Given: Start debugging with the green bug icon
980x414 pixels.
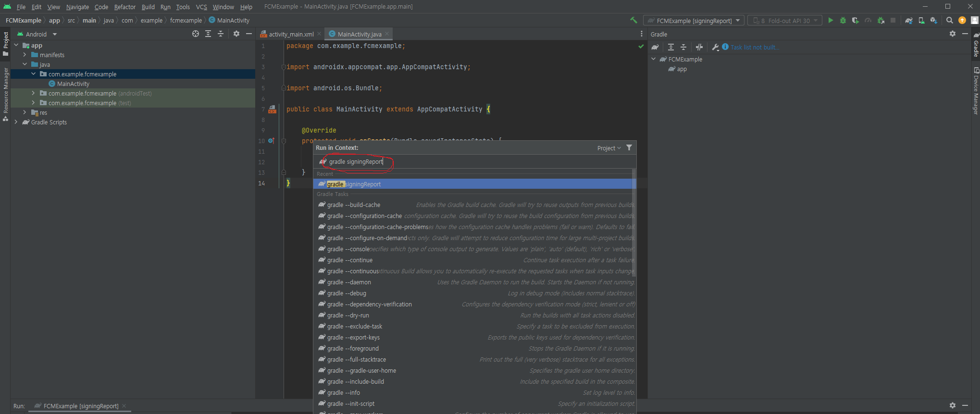Looking at the screenshot, I should (x=843, y=20).
